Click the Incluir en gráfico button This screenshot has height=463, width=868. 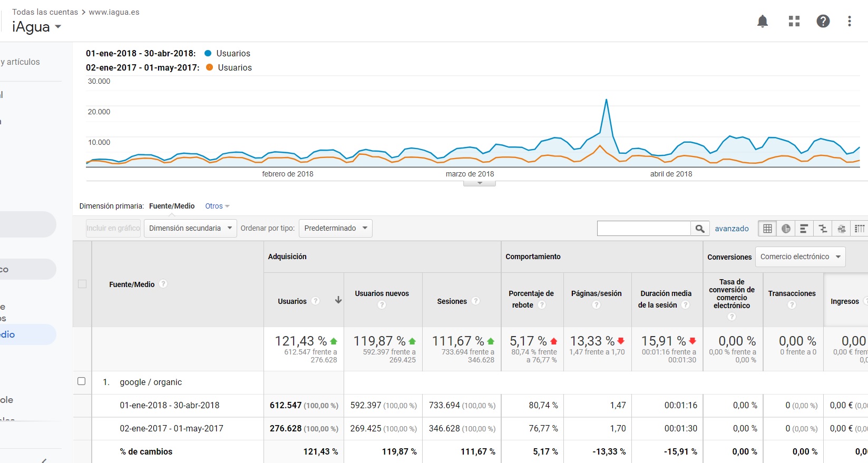113,228
